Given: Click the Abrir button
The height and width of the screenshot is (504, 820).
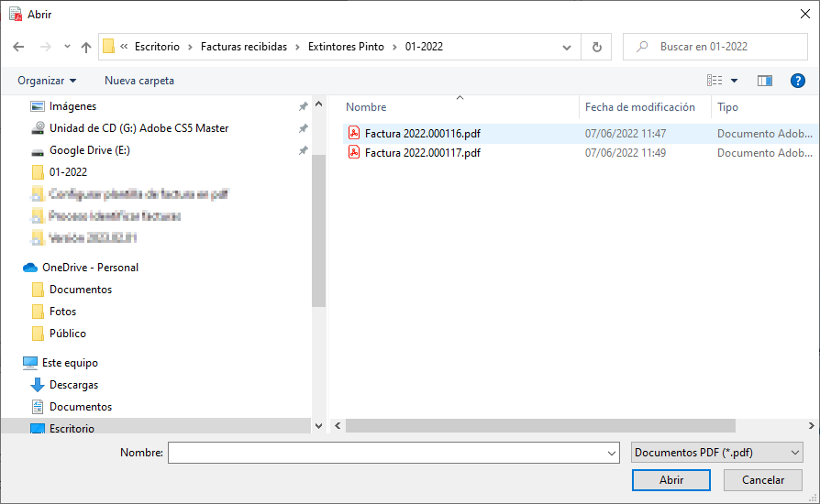Looking at the screenshot, I should point(671,480).
